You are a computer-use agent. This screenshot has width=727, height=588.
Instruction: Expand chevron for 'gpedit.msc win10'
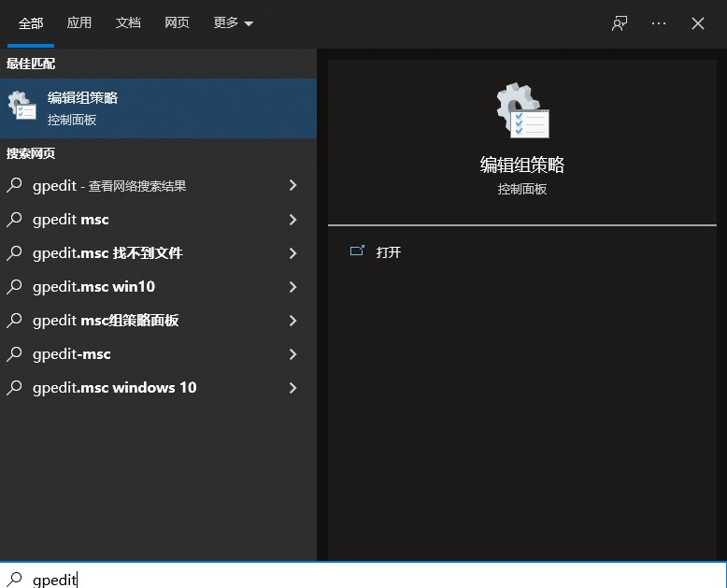pyautogui.click(x=292, y=287)
